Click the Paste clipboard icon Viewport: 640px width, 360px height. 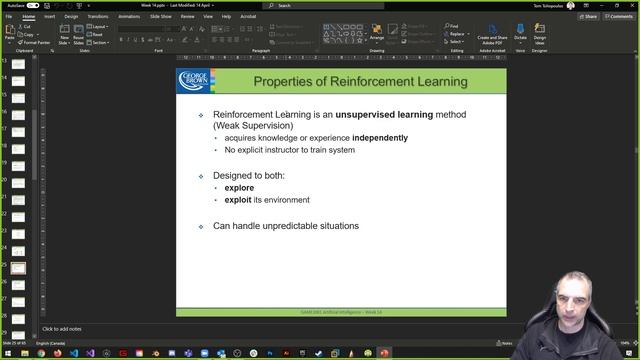click(x=10, y=30)
